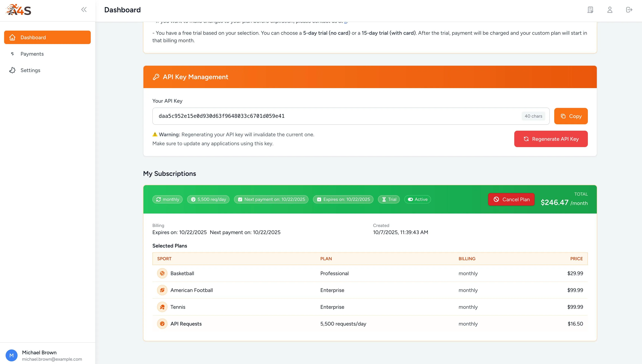Open the invoice document icon in header
Screen dimensions: 642x364
590,10
